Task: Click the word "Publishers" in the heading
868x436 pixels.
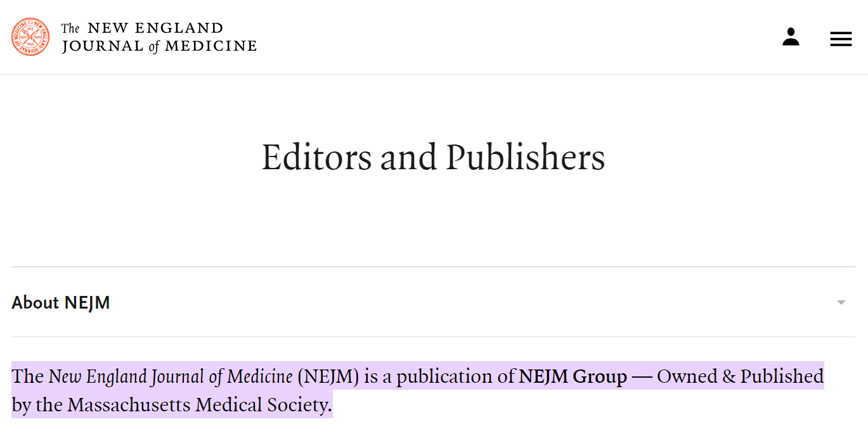Action: point(525,157)
